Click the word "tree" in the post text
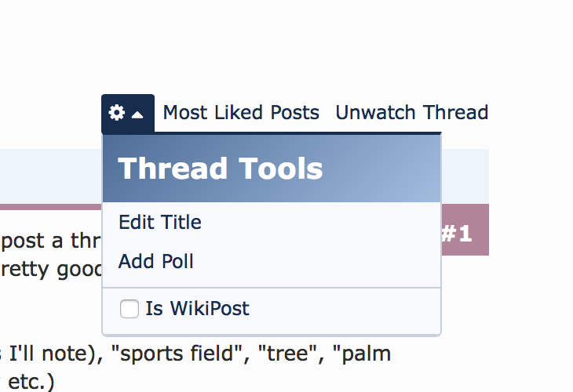The image size is (573, 392). click(289, 354)
